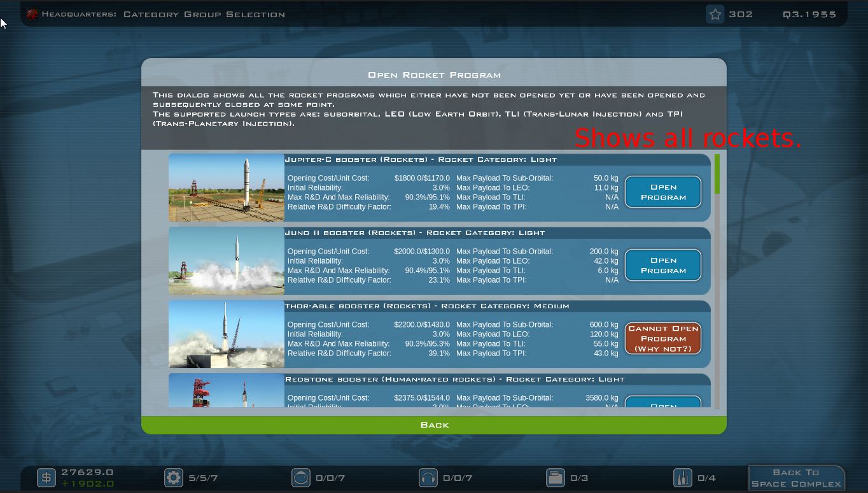868x493 pixels.
Task: Click the prestige star icon
Action: point(715,14)
